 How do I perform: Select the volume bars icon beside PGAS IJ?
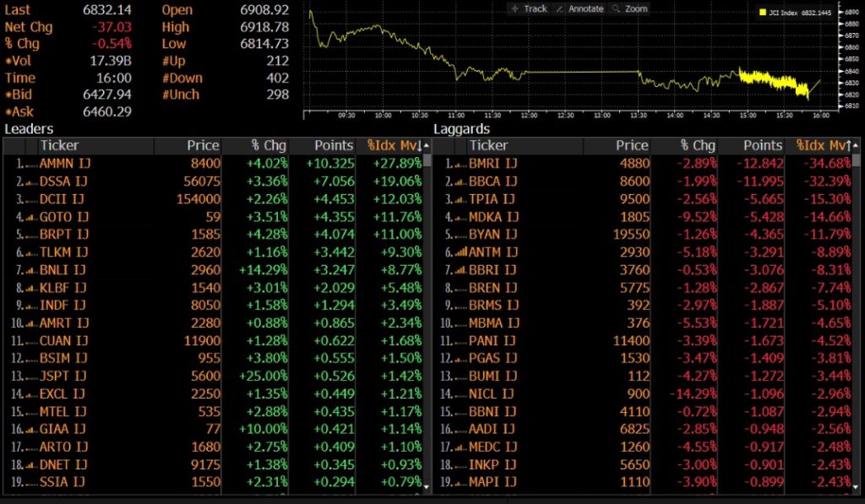(x=461, y=360)
